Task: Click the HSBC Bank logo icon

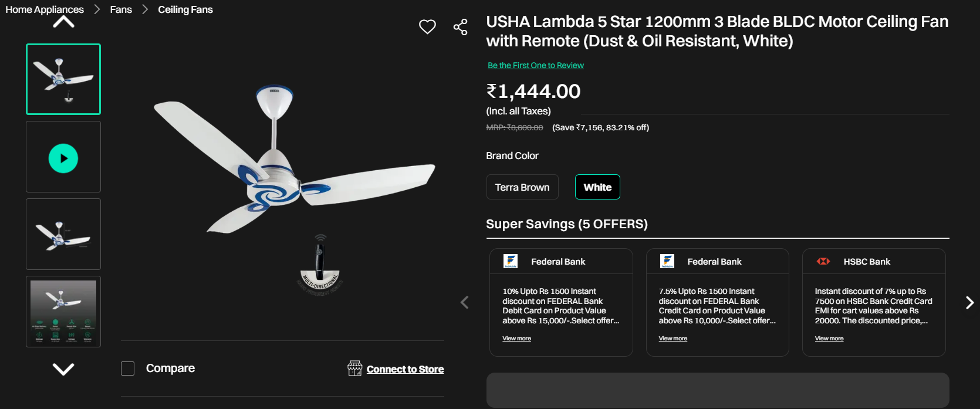Action: 823,261
